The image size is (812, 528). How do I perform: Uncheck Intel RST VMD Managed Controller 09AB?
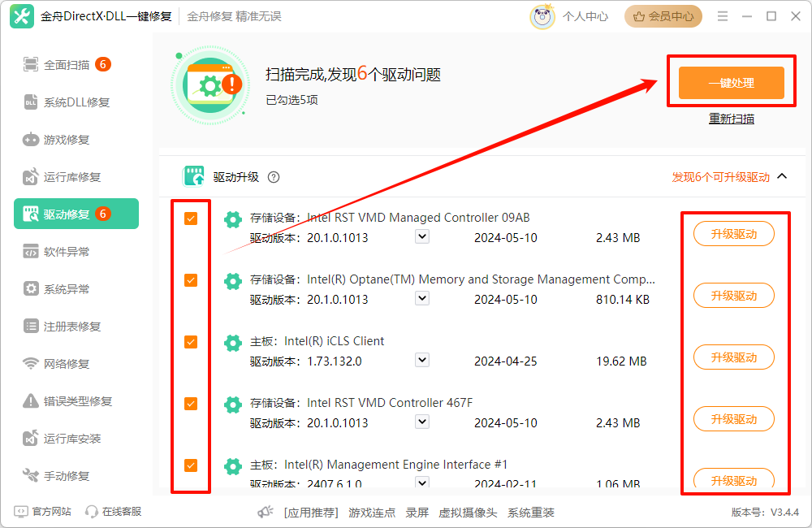point(191,219)
